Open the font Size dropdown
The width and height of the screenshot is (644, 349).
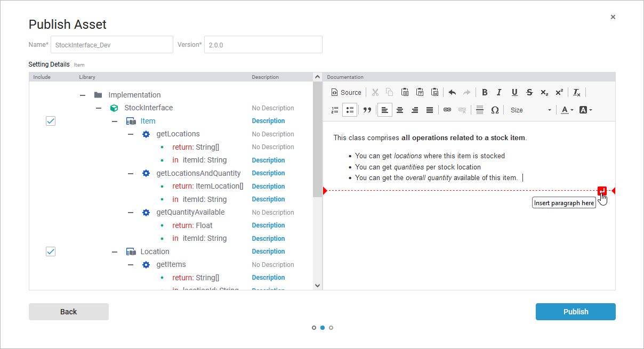[530, 110]
